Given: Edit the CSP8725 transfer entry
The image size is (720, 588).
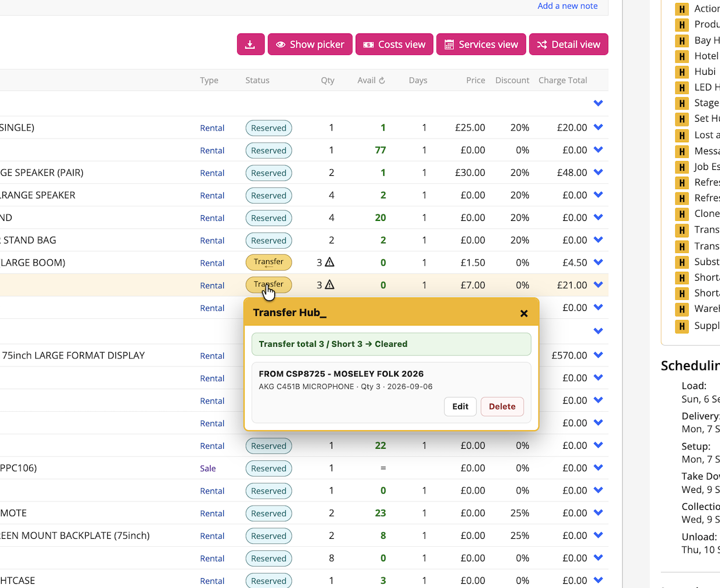Looking at the screenshot, I should (460, 406).
